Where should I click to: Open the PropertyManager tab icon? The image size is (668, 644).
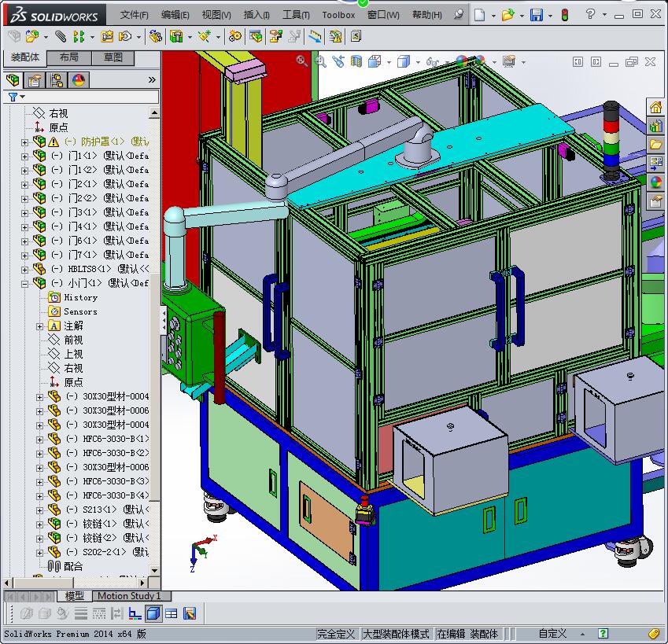pyautogui.click(x=35, y=80)
